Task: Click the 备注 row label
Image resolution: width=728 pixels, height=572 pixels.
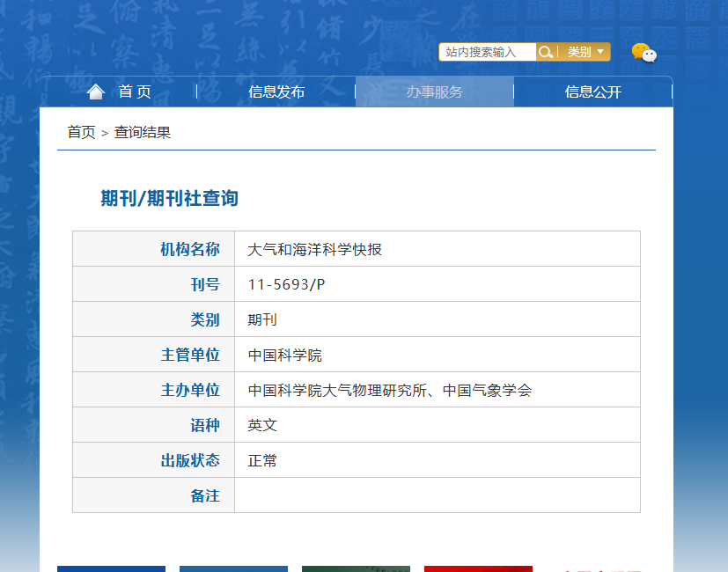Action: (205, 495)
